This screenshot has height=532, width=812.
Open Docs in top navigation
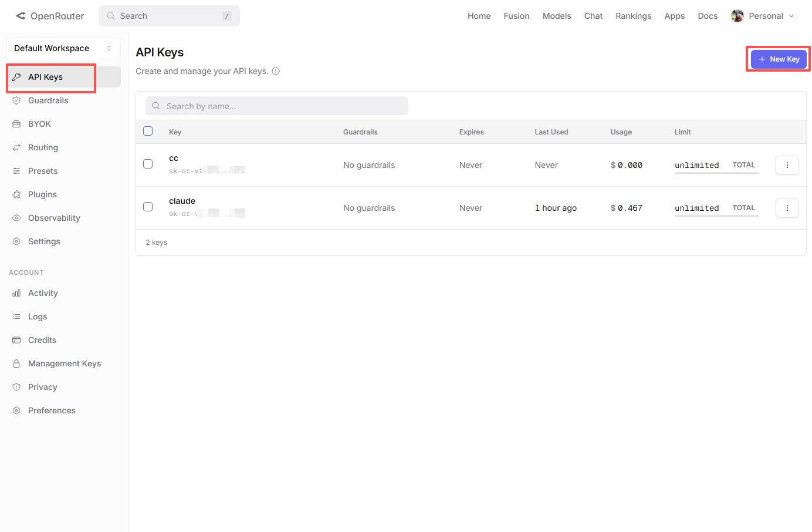click(708, 16)
